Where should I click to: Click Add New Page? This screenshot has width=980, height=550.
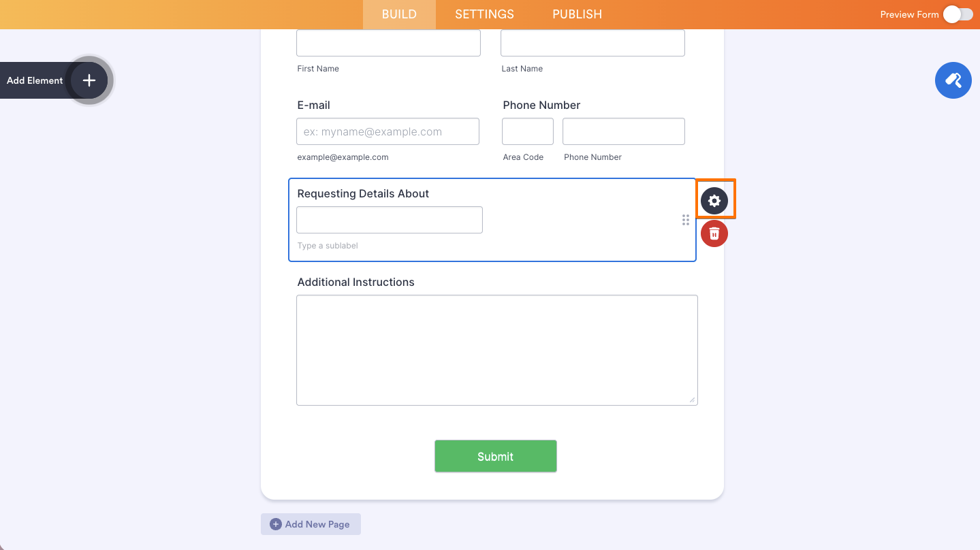pyautogui.click(x=311, y=523)
